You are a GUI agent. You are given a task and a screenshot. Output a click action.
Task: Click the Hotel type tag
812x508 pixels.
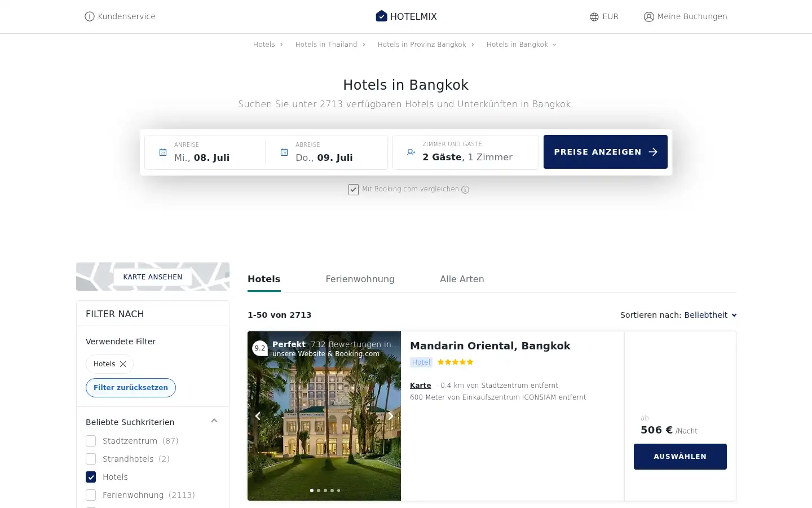421,362
